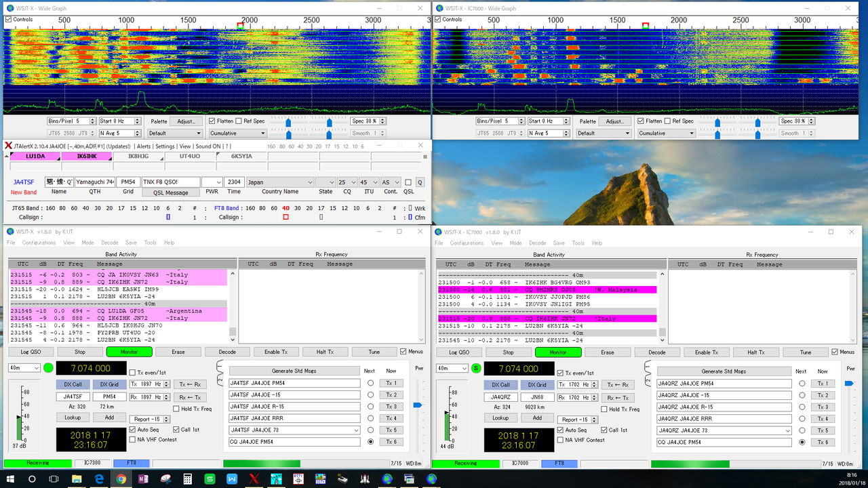Open Calculator from the taskbar
The width and height of the screenshot is (868, 488).
pyautogui.click(x=188, y=479)
